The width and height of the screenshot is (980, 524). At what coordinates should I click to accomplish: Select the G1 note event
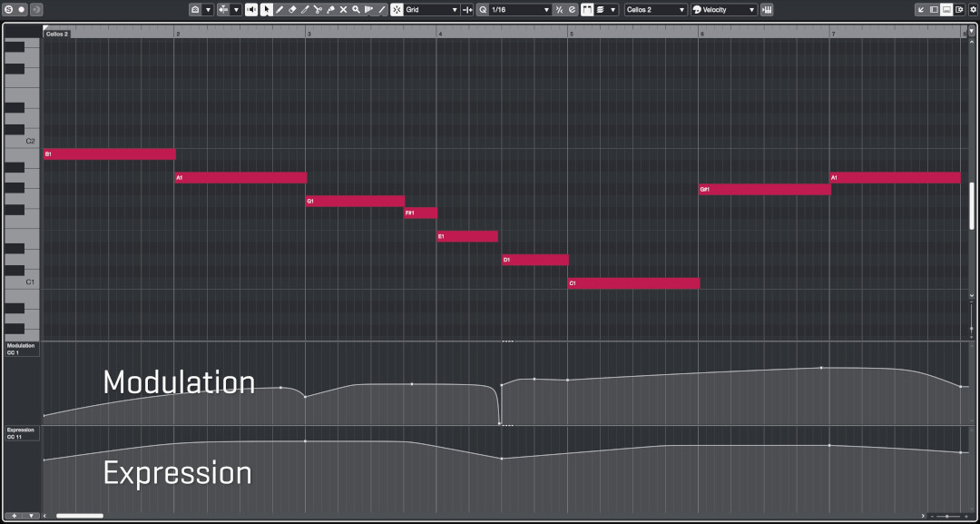[x=355, y=202]
